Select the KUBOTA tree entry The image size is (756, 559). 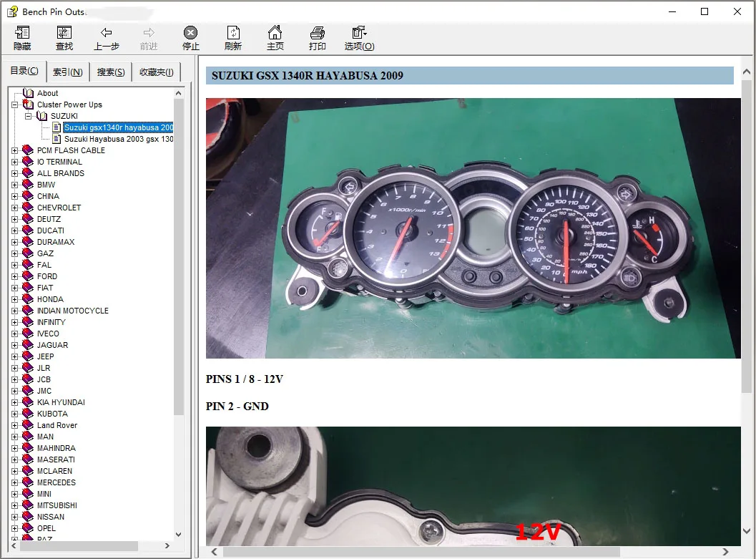point(52,414)
